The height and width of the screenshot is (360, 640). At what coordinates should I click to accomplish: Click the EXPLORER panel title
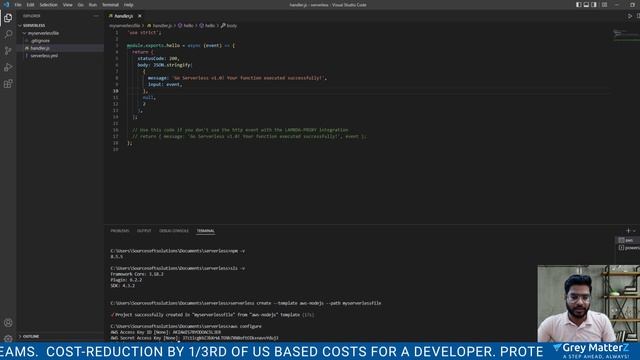coord(31,16)
